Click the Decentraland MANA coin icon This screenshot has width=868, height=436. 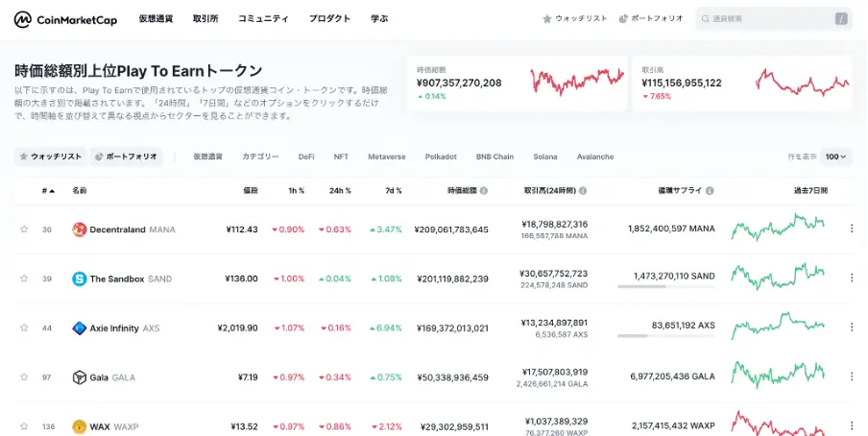click(x=79, y=230)
